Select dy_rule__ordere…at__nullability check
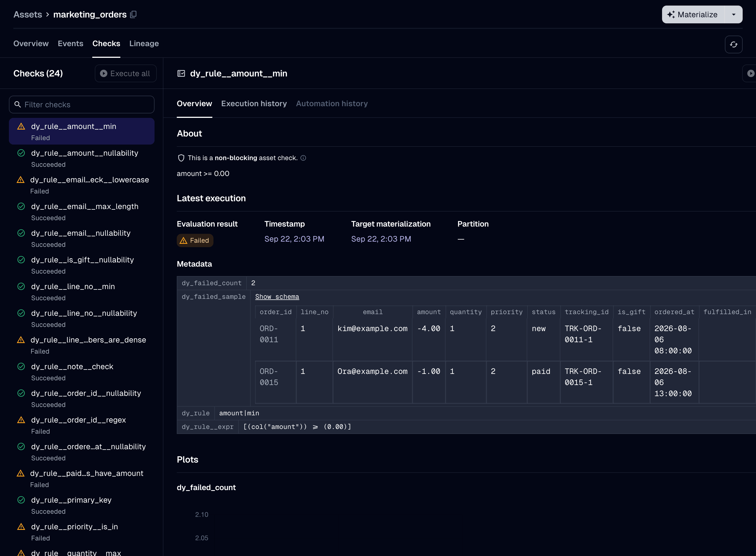 (x=82, y=452)
